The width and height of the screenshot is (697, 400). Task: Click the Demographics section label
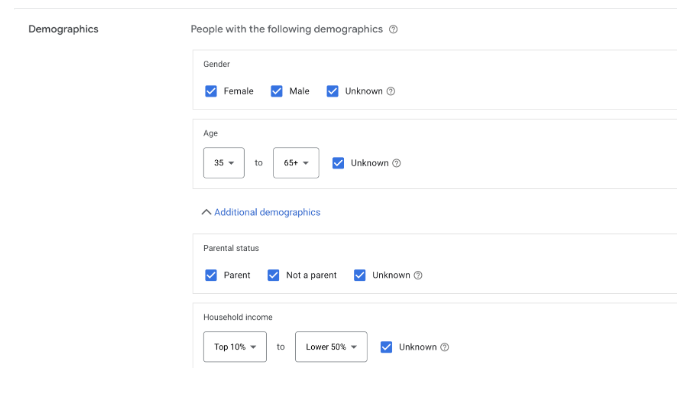[x=63, y=30]
